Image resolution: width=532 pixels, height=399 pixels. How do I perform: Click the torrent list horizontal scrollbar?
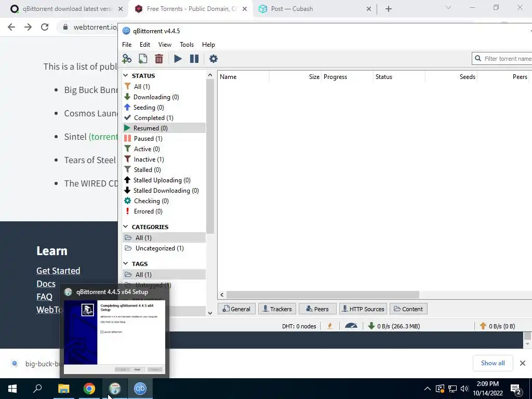click(x=323, y=295)
